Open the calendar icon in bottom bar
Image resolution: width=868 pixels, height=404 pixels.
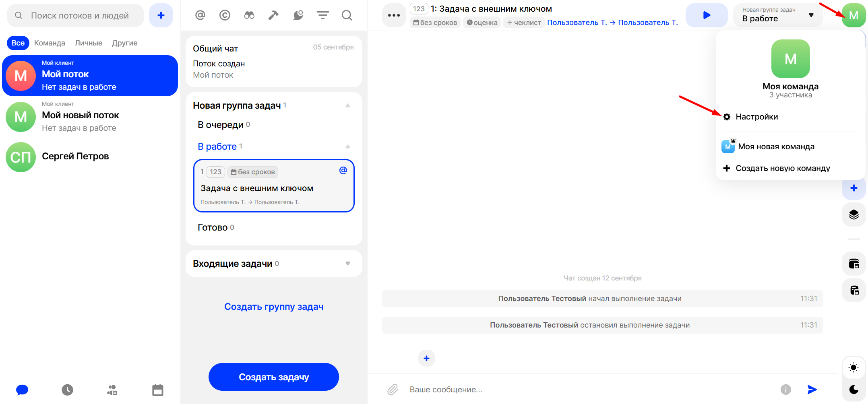[x=157, y=390]
